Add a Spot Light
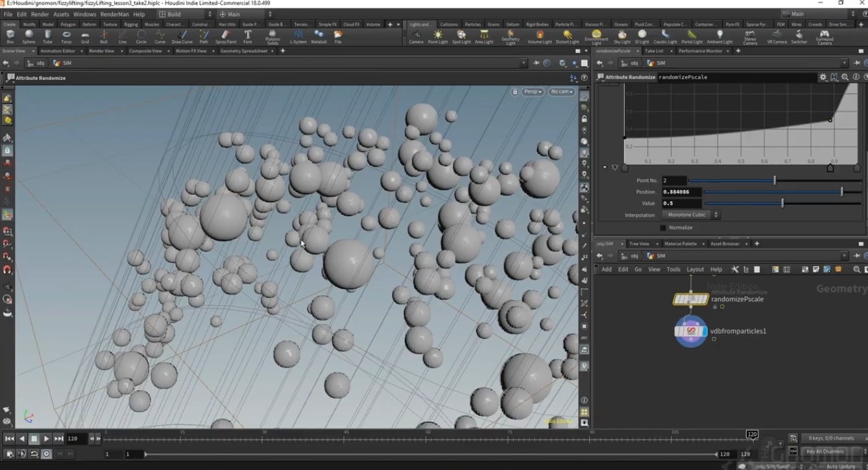 [461, 37]
